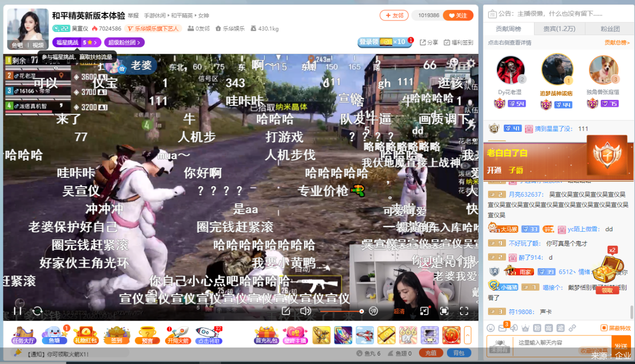Send the gold card gift
Image resolution: width=635 pixels, height=364 pixels.
click(386, 335)
